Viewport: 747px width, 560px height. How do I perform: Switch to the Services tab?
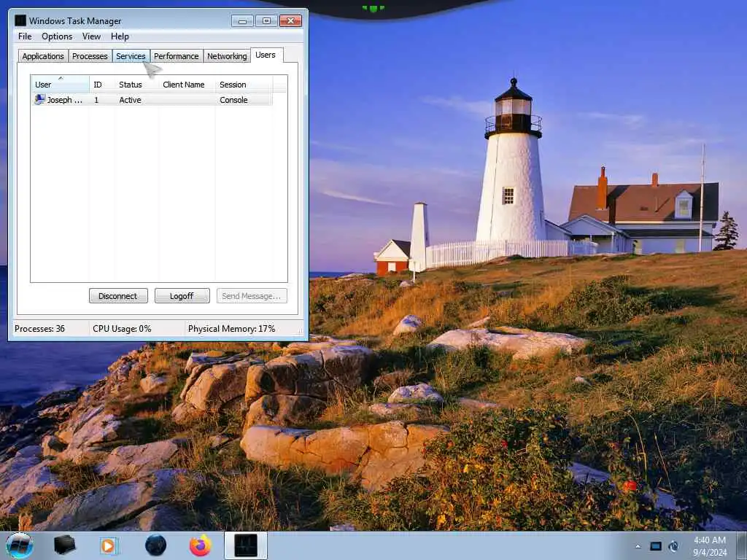click(x=131, y=56)
